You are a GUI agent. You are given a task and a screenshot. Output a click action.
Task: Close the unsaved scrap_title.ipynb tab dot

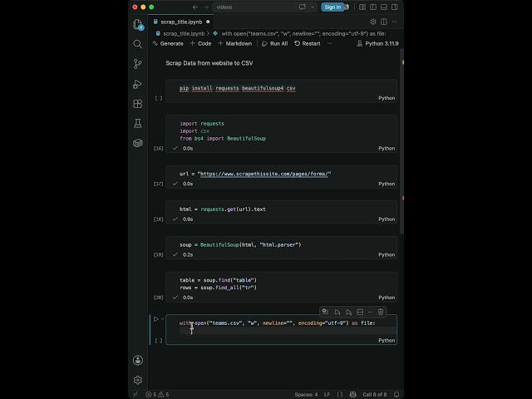click(x=208, y=22)
